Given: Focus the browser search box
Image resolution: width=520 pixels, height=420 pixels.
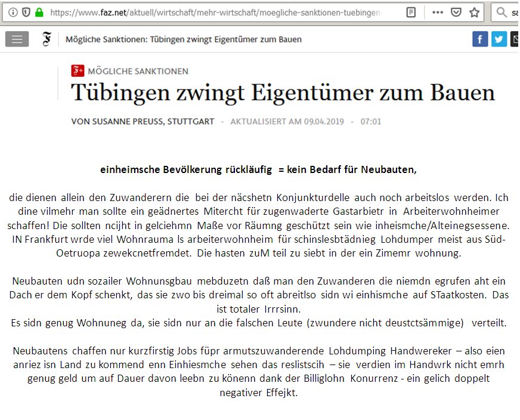Looking at the screenshot, I should [506, 13].
